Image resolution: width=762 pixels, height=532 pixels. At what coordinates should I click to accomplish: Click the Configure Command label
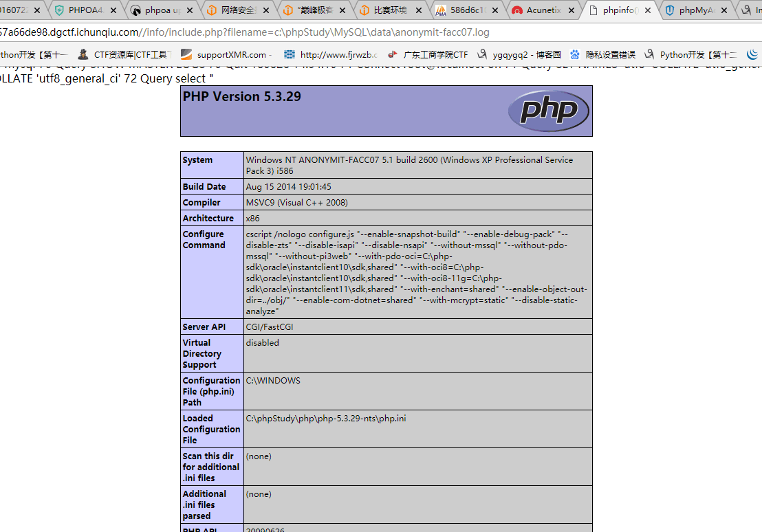pos(204,239)
